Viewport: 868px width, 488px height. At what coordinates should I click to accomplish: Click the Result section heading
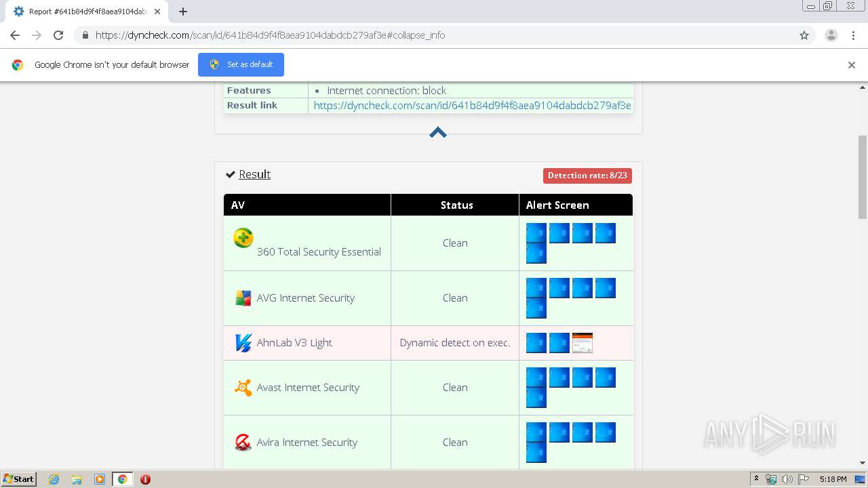254,174
